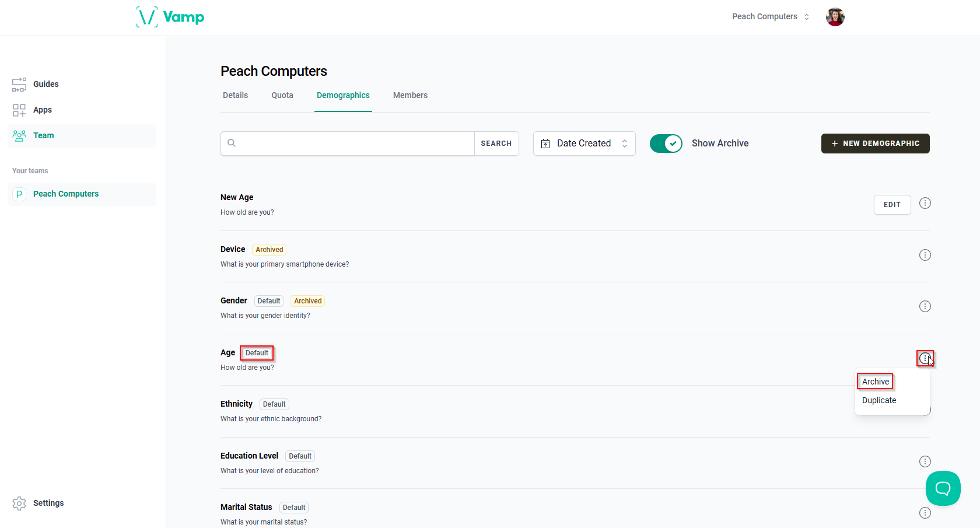The width and height of the screenshot is (980, 528).
Task: Click the New Age demographic title
Action: [237, 197]
